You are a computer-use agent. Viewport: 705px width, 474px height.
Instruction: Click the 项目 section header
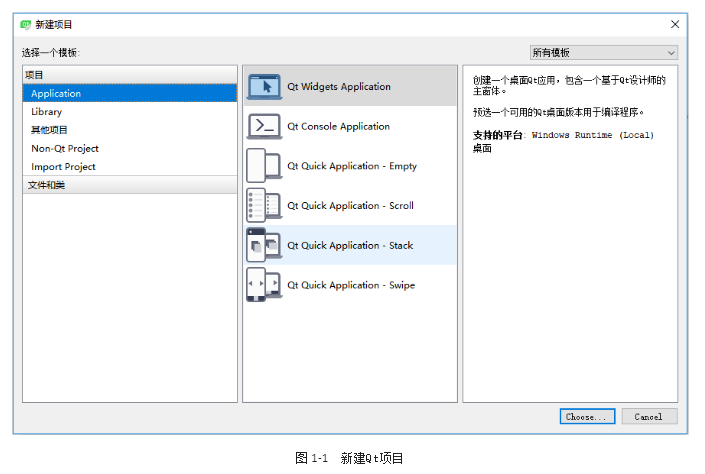[x=130, y=75]
